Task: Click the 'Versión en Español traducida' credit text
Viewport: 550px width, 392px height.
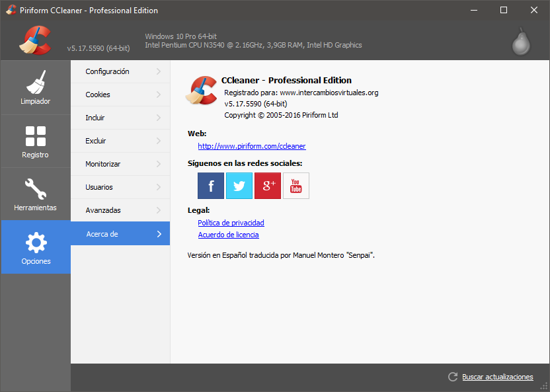Action: point(281,256)
